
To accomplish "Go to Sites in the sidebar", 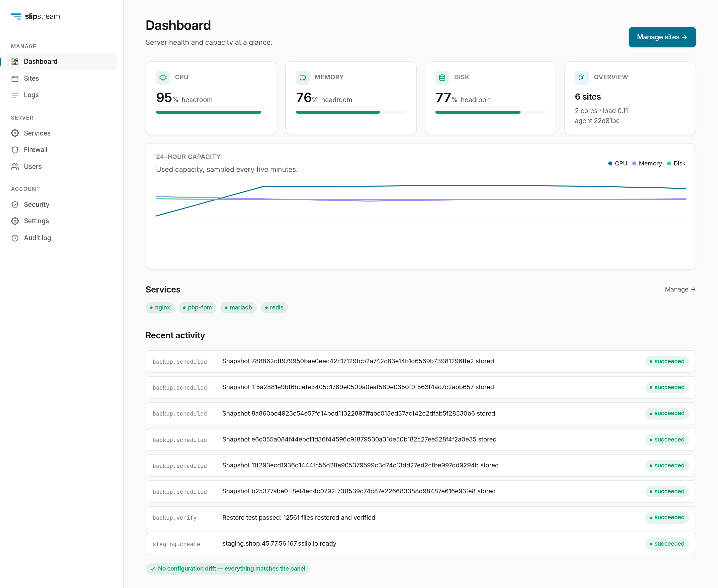I will (62, 78).
